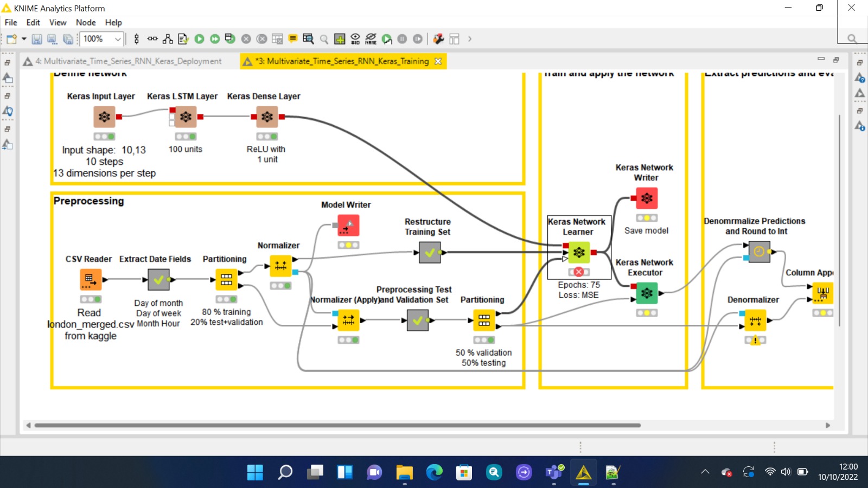
Task: Click the Normalizer (Apply) node icon
Action: (x=348, y=320)
